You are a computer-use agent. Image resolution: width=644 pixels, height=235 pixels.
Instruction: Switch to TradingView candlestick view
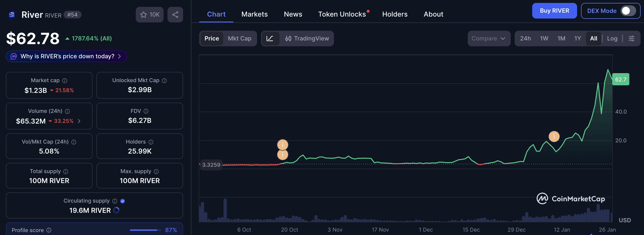307,39
